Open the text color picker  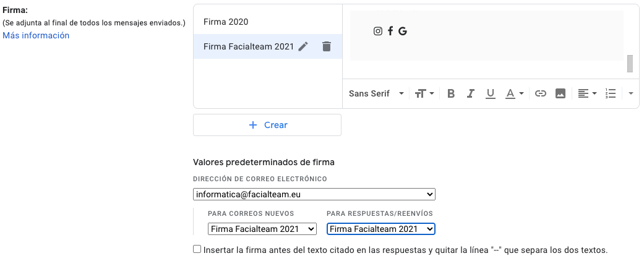pyautogui.click(x=514, y=93)
